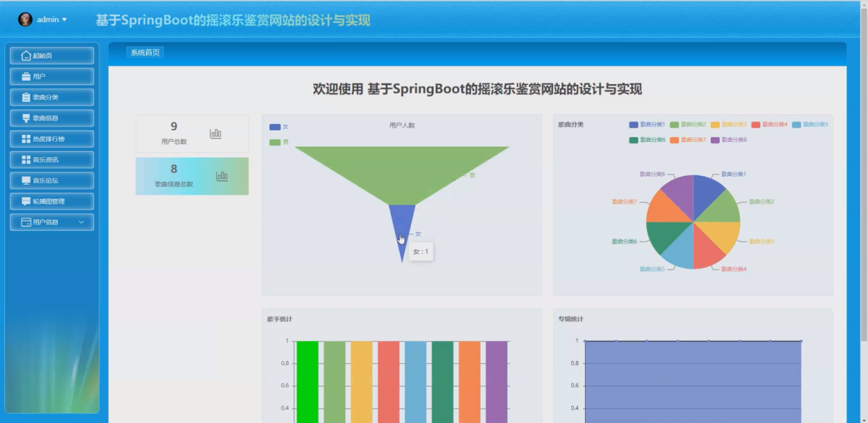Screen dimensions: 868x423
Task: Click the grid icon beside 热度排行榜
Action: pos(26,138)
